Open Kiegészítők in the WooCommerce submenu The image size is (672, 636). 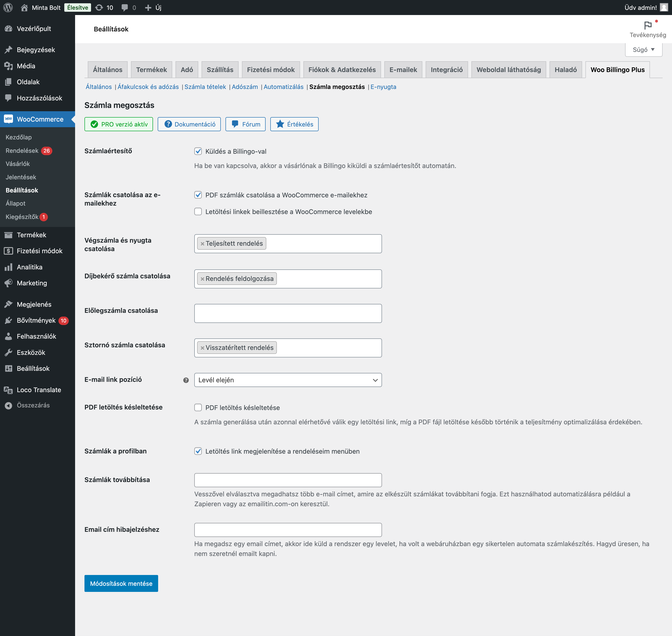(x=22, y=217)
